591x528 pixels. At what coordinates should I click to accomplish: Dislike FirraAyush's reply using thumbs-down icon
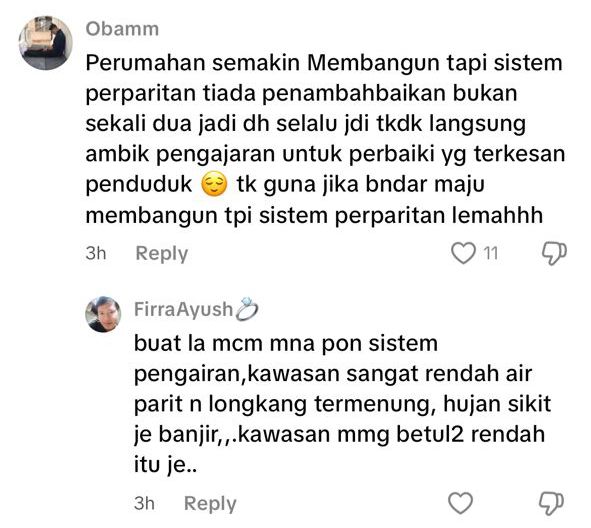point(551,504)
